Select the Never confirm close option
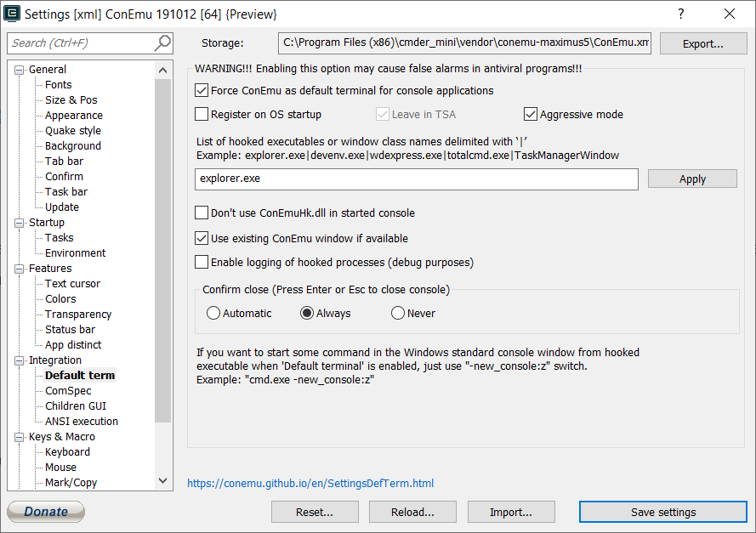Image resolution: width=756 pixels, height=533 pixels. 398,314
